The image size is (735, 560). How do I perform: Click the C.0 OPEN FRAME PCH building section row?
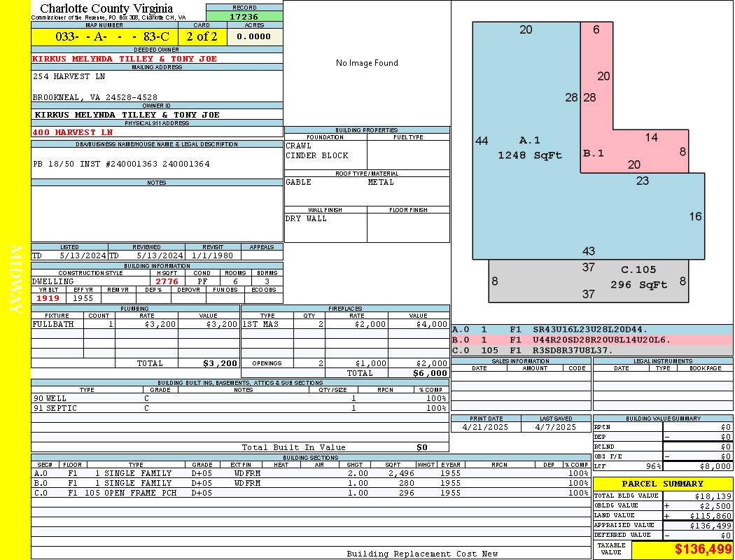[308, 493]
